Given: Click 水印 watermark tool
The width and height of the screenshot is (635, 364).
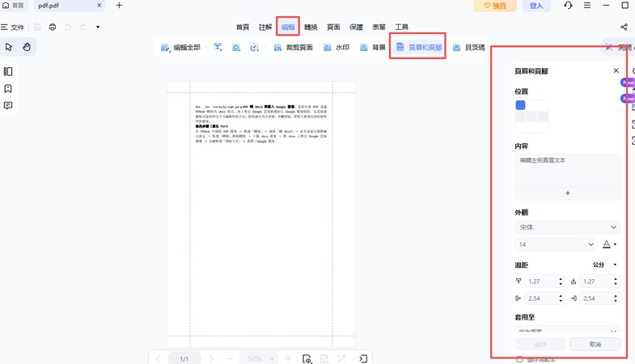Looking at the screenshot, I should pos(337,48).
